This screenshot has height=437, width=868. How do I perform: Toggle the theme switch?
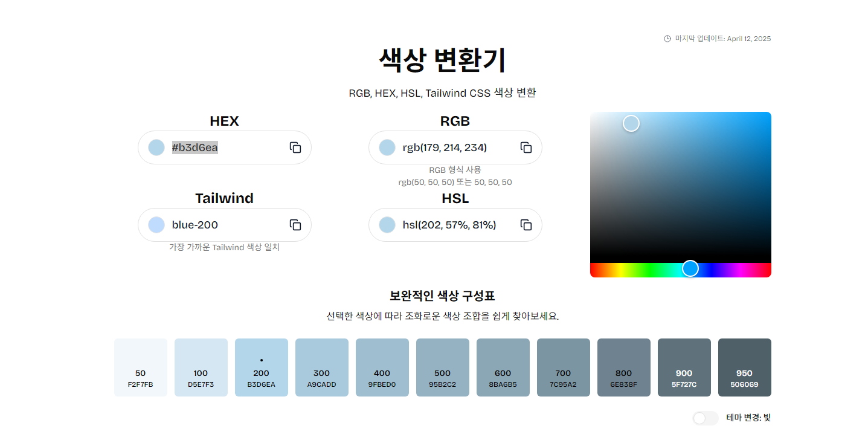coord(705,418)
